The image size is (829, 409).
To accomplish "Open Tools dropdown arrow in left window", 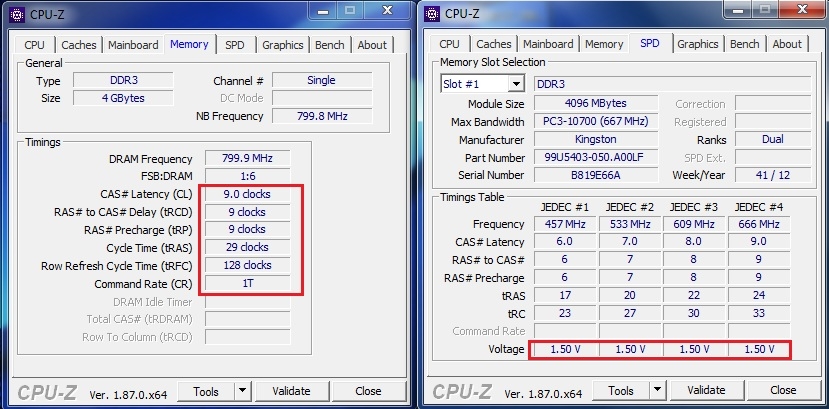I will pyautogui.click(x=243, y=391).
